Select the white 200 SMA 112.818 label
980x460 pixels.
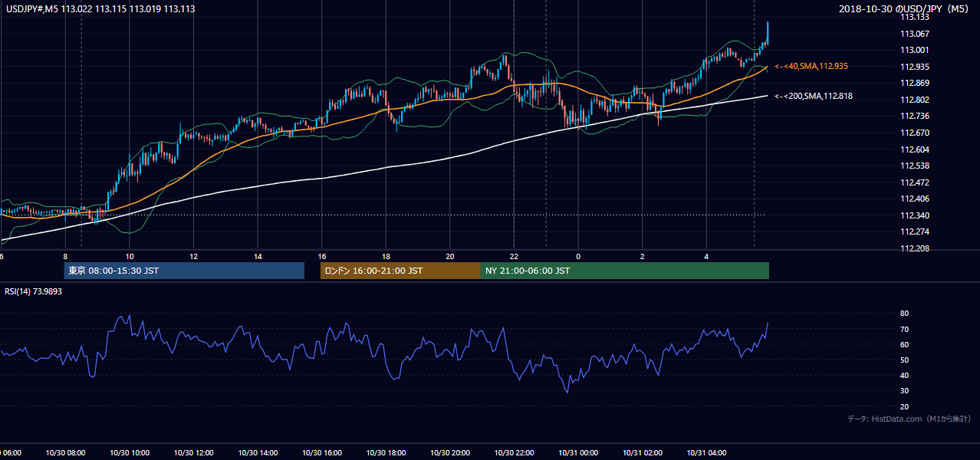pos(814,96)
